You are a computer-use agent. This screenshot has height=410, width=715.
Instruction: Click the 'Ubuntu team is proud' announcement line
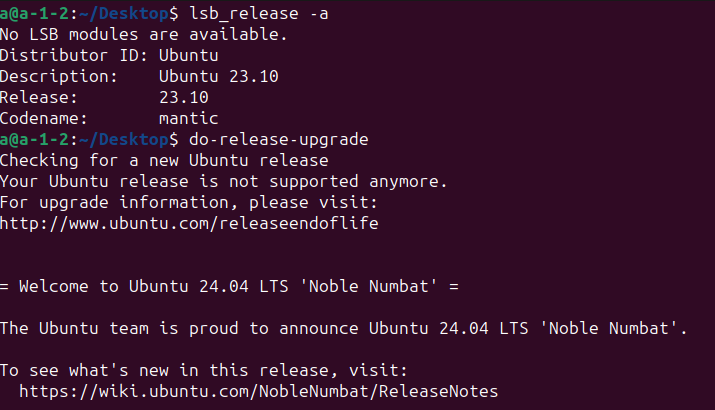pos(343,328)
